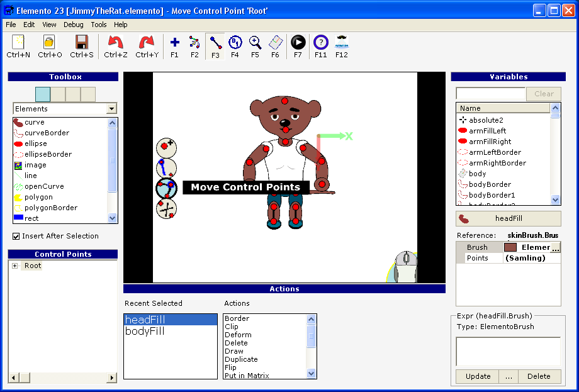Click the ellipsis button next to Brush reference

557,247
